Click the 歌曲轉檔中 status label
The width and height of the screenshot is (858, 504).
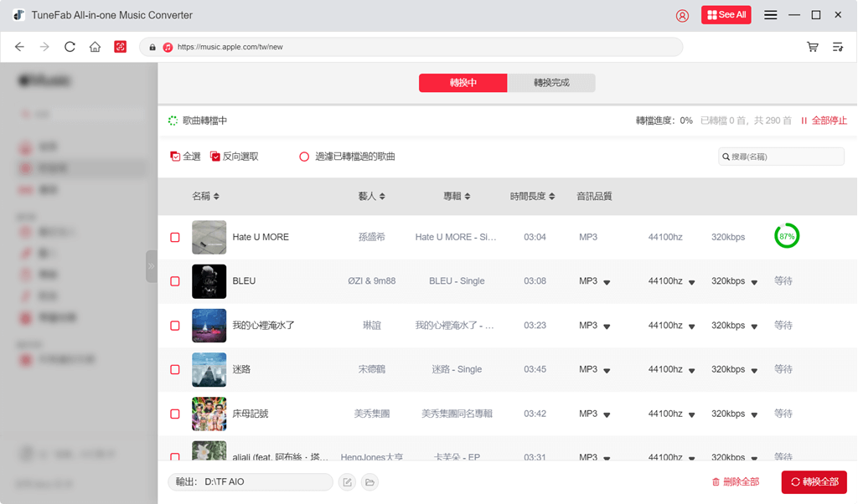[x=204, y=121]
